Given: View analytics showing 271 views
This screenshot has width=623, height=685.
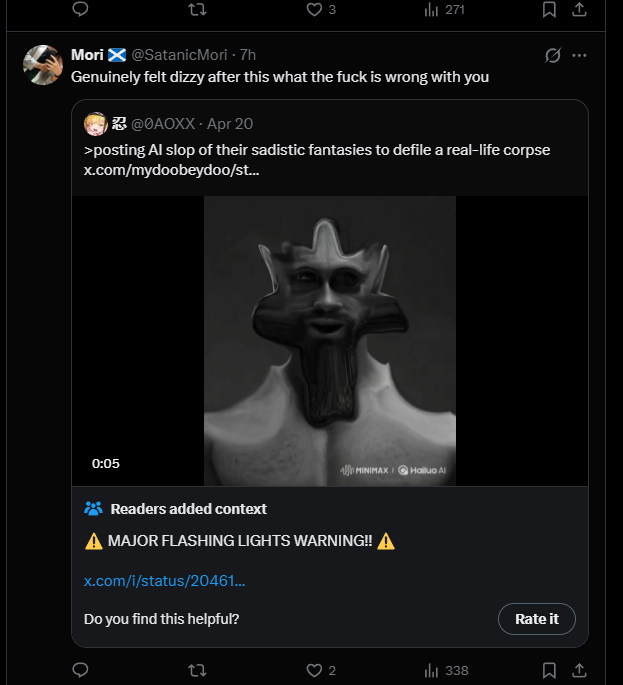Looking at the screenshot, I should [x=432, y=9].
